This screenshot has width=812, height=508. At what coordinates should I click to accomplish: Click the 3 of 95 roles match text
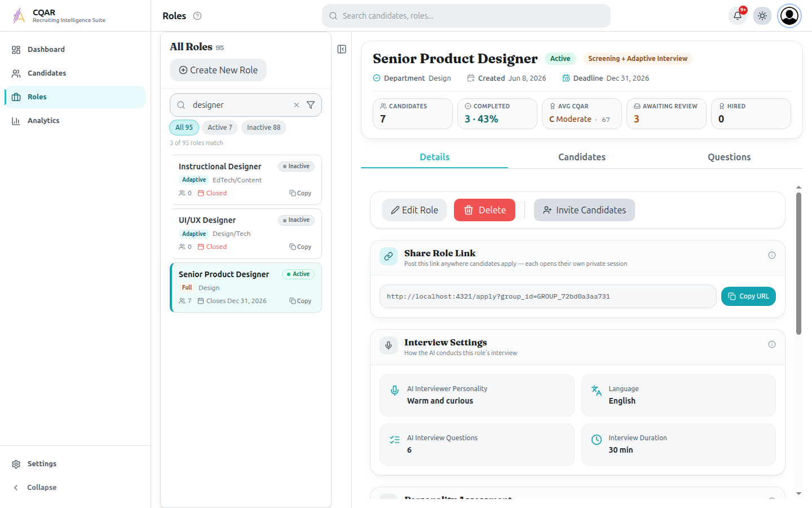[196, 143]
